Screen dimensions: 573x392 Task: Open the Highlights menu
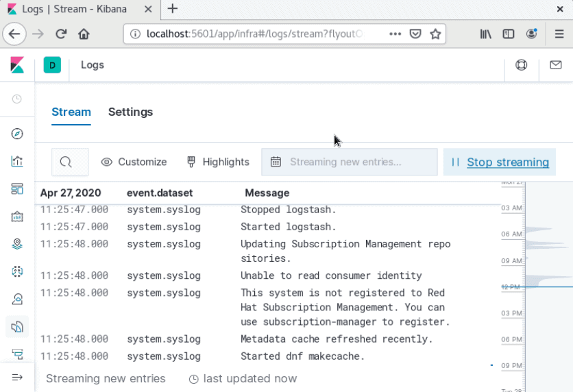pyautogui.click(x=218, y=162)
